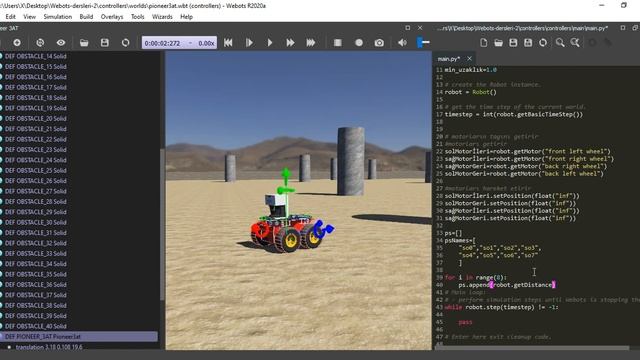Reset simulation to the beginning
The width and height of the screenshot is (640, 360).
(228, 42)
